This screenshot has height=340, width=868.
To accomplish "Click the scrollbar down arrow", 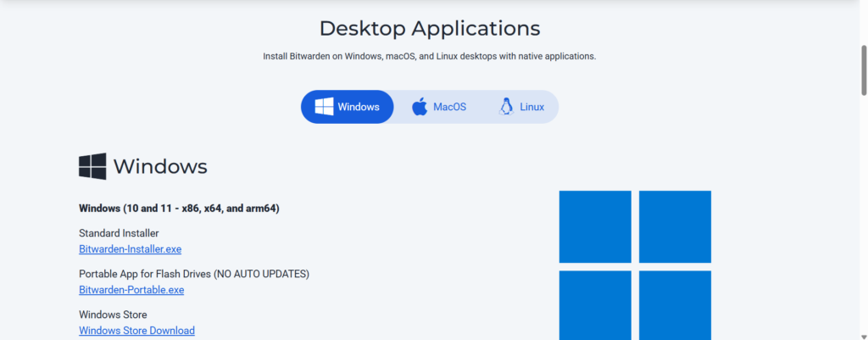I will tap(864, 336).
